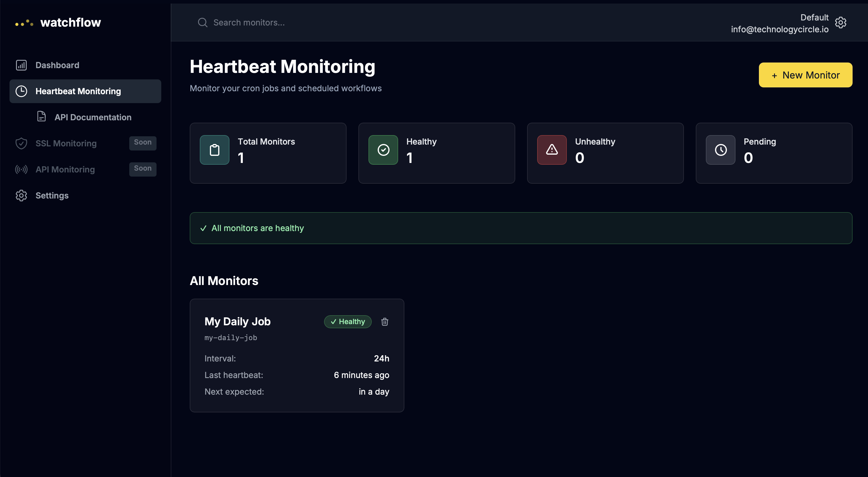Click the Healthy checkmark circle icon

pyautogui.click(x=383, y=150)
